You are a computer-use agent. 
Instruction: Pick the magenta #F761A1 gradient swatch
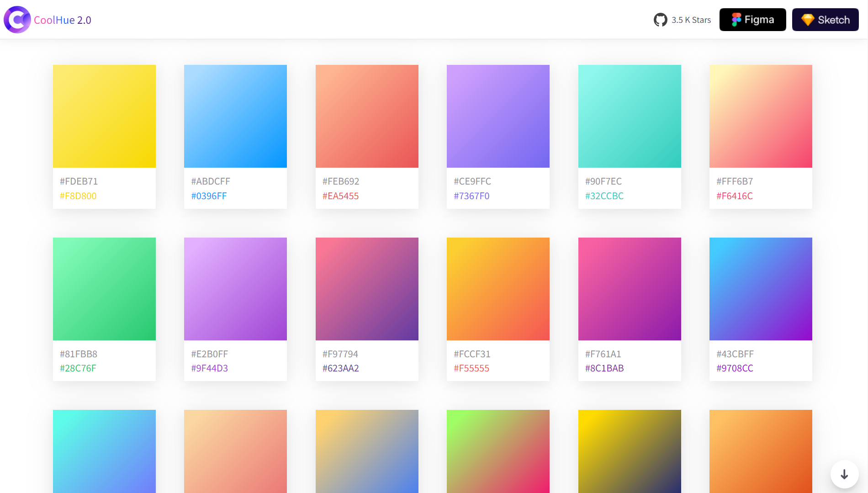(x=630, y=289)
